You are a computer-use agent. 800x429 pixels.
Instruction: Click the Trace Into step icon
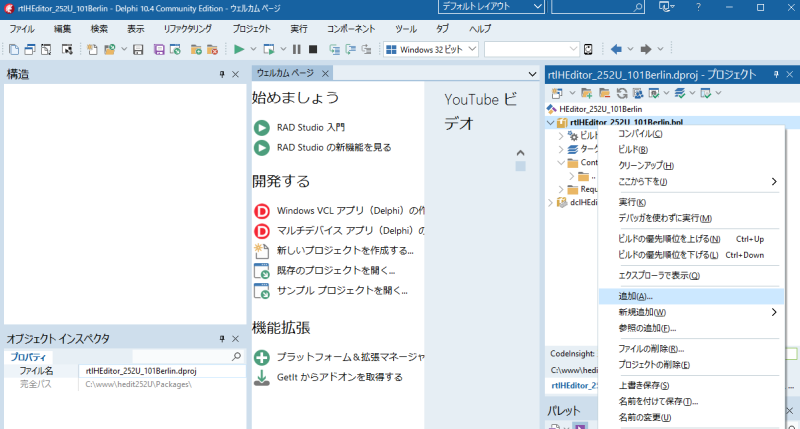pos(335,49)
